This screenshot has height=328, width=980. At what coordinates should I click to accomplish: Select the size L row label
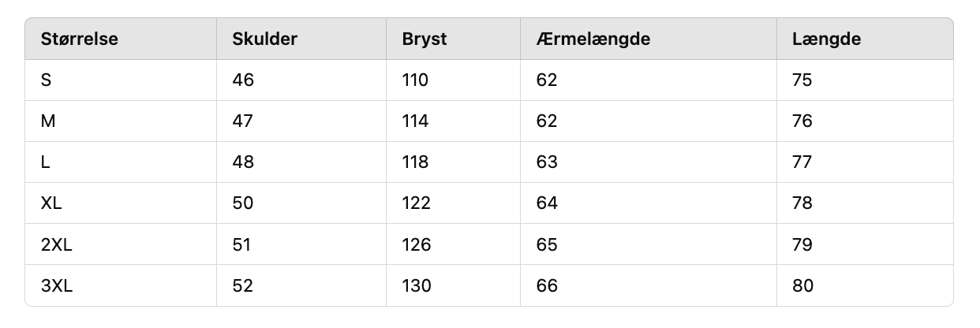coord(44,162)
